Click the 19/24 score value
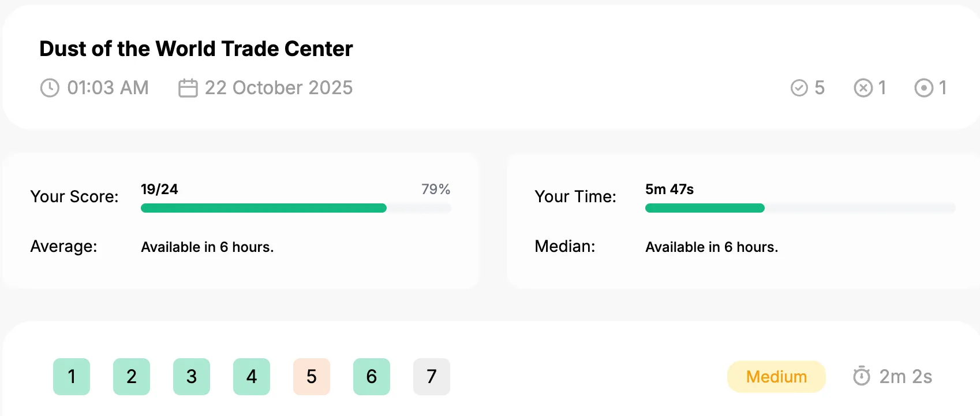 coord(159,189)
